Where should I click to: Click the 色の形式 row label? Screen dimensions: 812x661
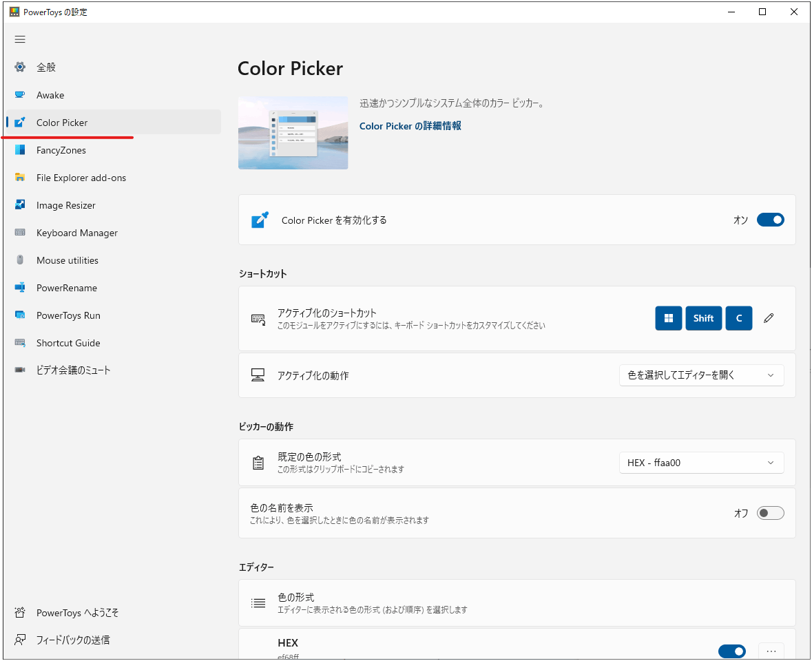tap(295, 598)
